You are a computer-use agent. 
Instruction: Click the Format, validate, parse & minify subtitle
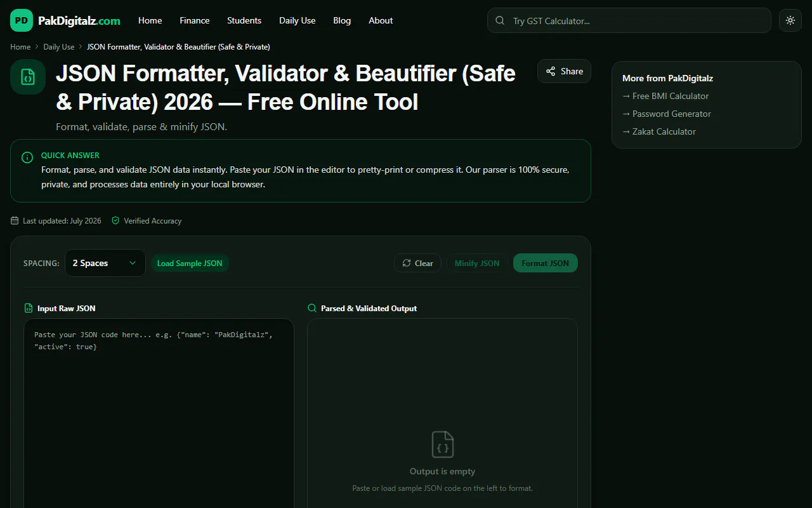pos(141,126)
